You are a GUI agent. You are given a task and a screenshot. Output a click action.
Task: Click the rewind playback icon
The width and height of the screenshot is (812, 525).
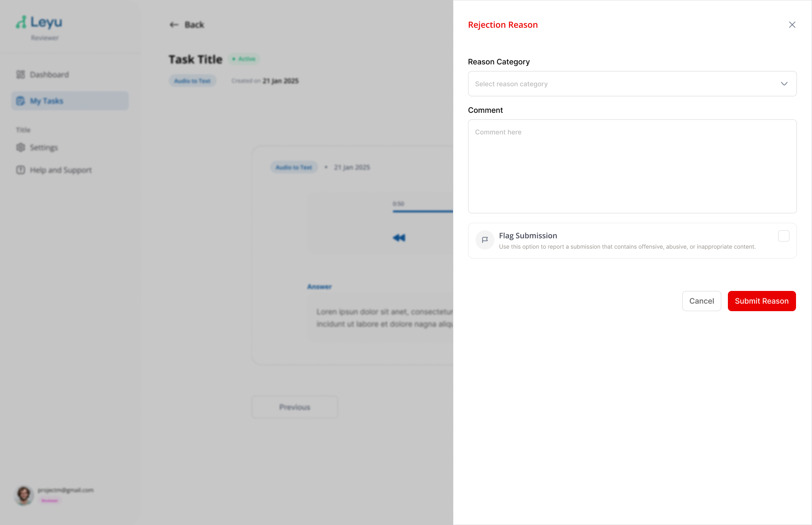coord(399,238)
